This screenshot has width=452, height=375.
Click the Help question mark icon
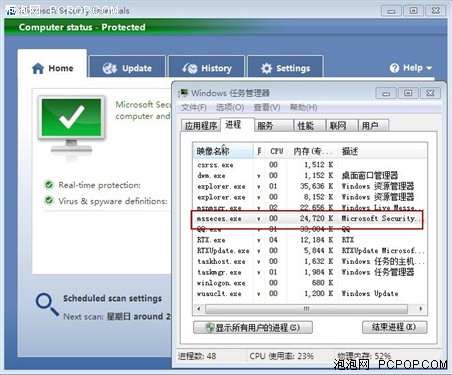point(394,68)
